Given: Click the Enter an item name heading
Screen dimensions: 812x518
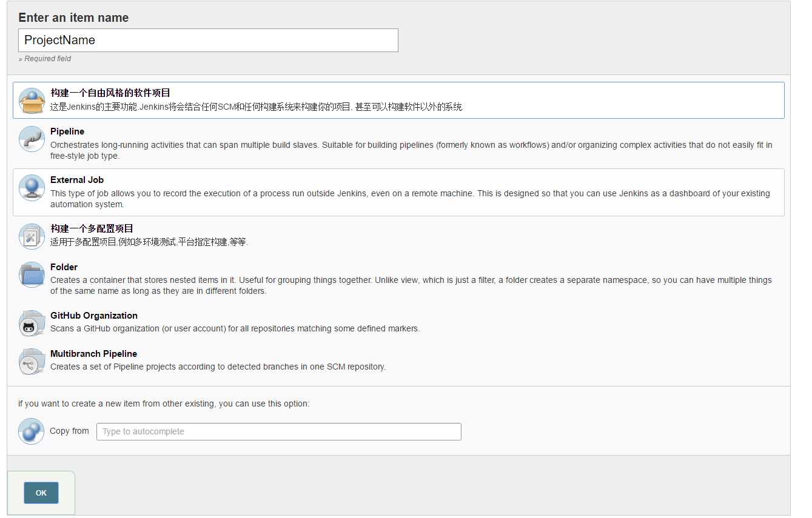Looking at the screenshot, I should [73, 18].
